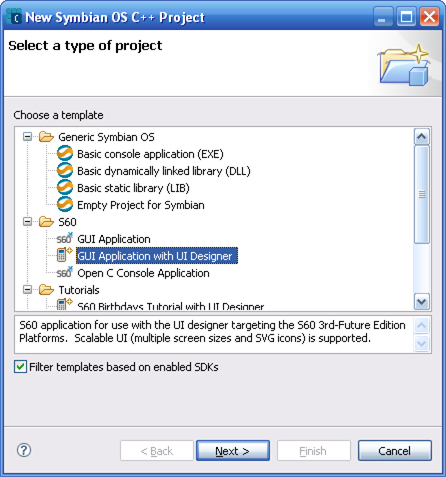Select the Open C Console Application icon
This screenshot has height=477, width=446.
(64, 273)
